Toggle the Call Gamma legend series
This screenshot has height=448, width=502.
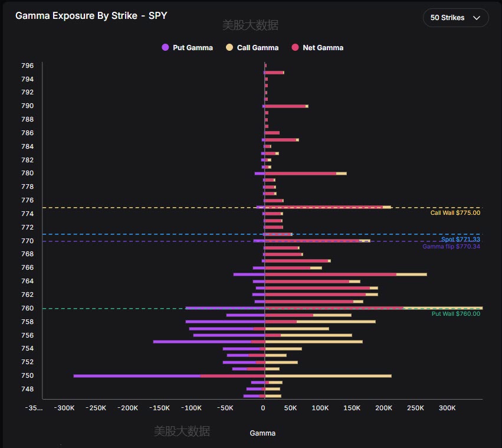click(x=252, y=47)
